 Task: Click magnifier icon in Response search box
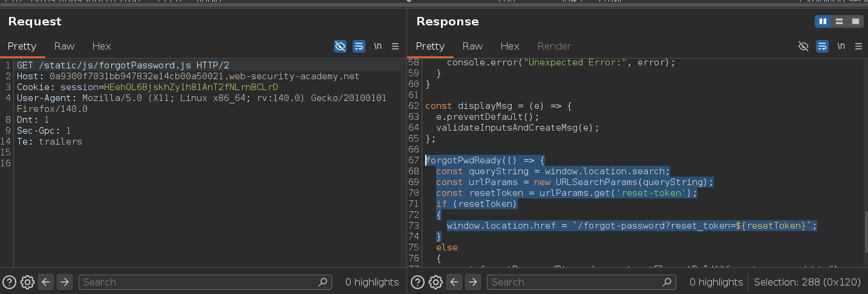pyautogui.click(x=667, y=282)
